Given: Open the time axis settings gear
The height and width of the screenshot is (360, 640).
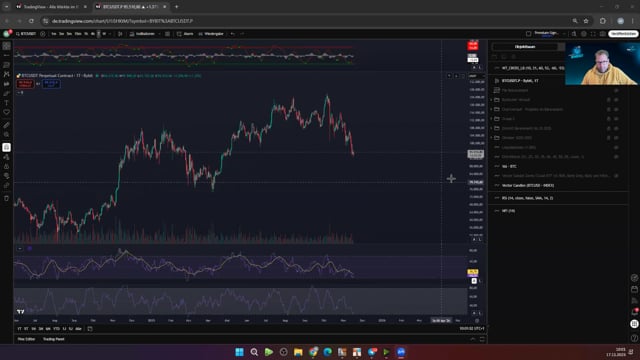Looking at the screenshot, I should (477, 321).
